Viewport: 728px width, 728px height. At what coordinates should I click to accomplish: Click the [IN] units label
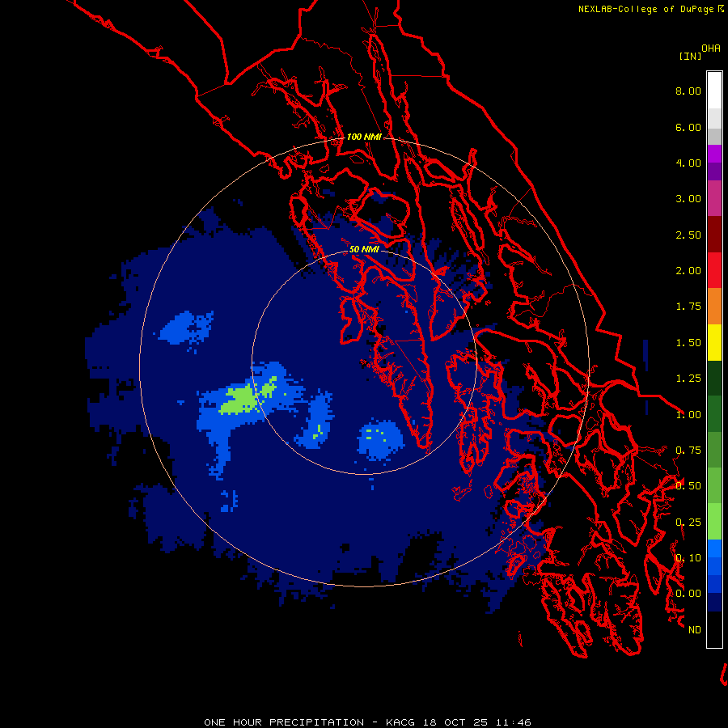point(690,56)
